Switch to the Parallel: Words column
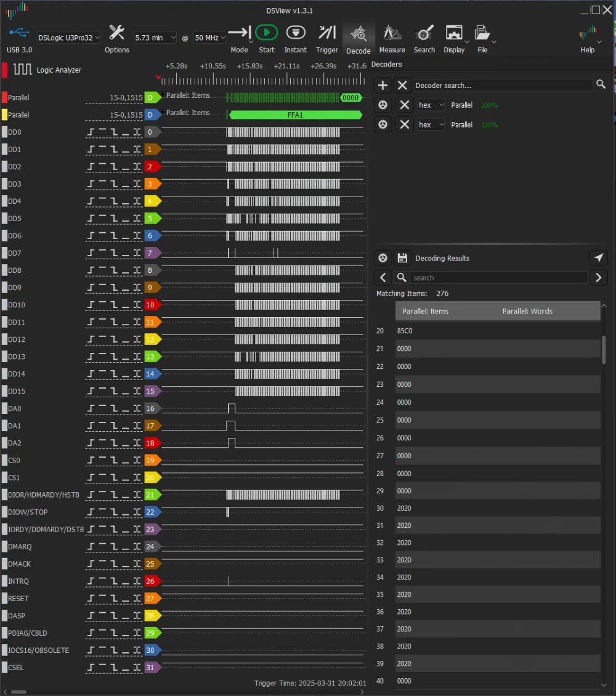Image resolution: width=616 pixels, height=696 pixels. 527,311
